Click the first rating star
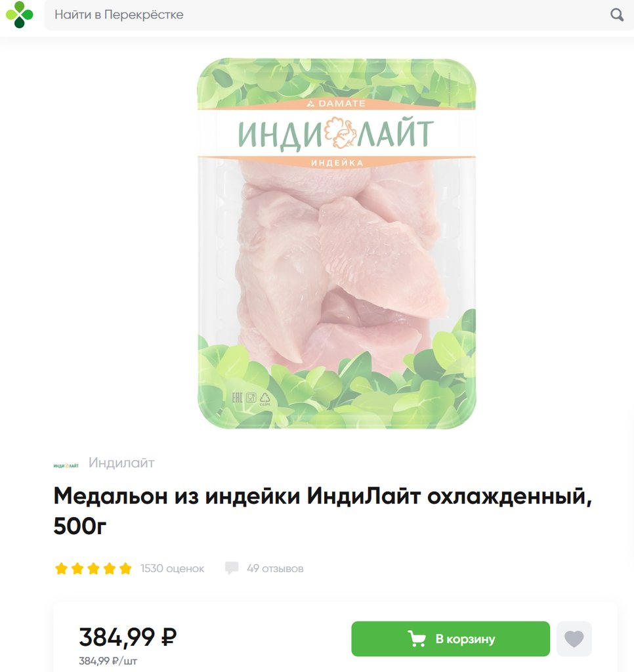The height and width of the screenshot is (672, 634). [61, 569]
